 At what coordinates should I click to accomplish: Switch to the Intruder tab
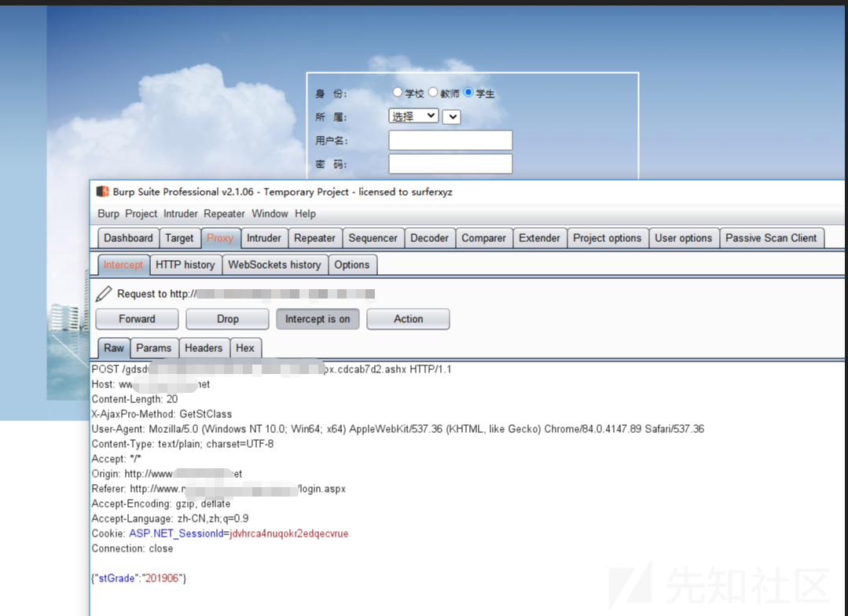tap(264, 238)
